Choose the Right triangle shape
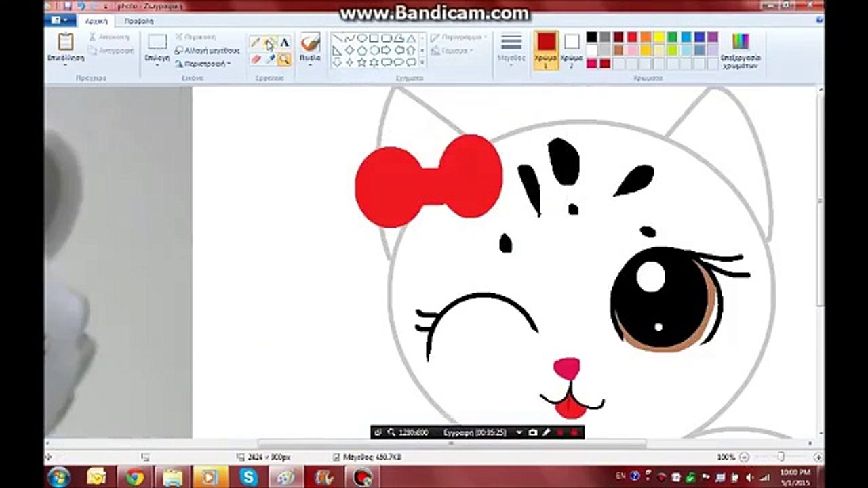Screen dimensions: 868x488 click(337, 51)
